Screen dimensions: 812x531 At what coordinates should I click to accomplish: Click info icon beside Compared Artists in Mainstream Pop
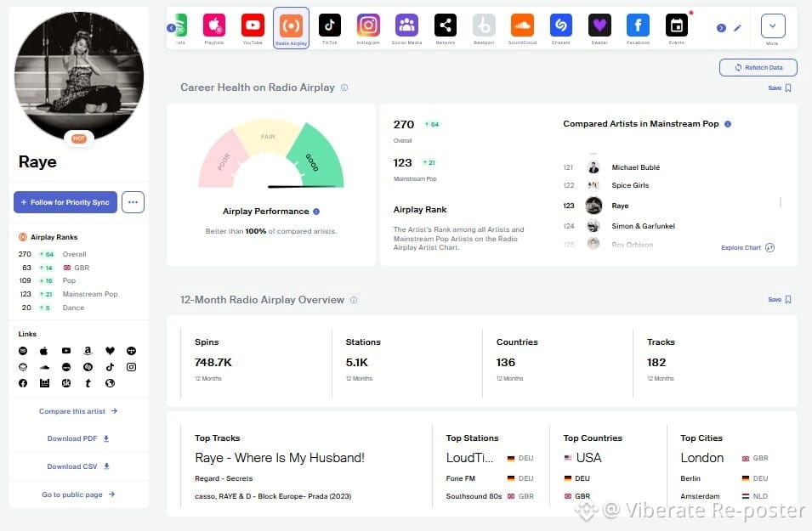point(728,124)
